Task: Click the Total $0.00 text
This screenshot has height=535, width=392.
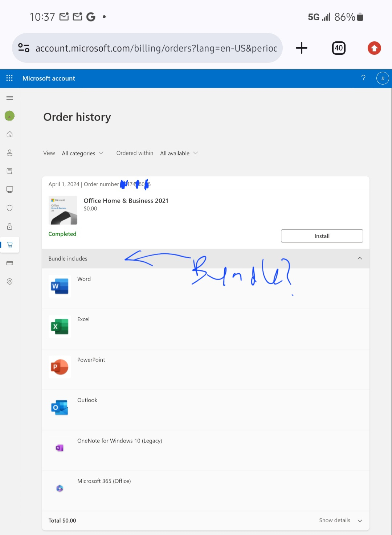Action: [62, 520]
